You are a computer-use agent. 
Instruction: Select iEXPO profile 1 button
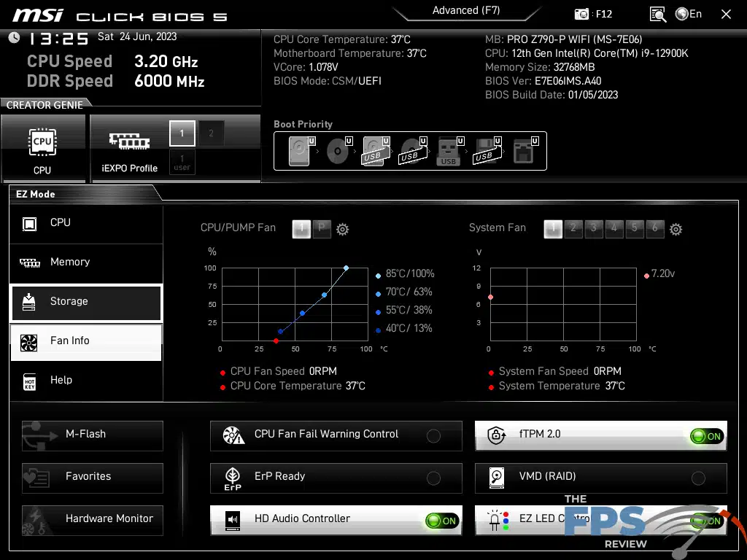[x=182, y=133]
